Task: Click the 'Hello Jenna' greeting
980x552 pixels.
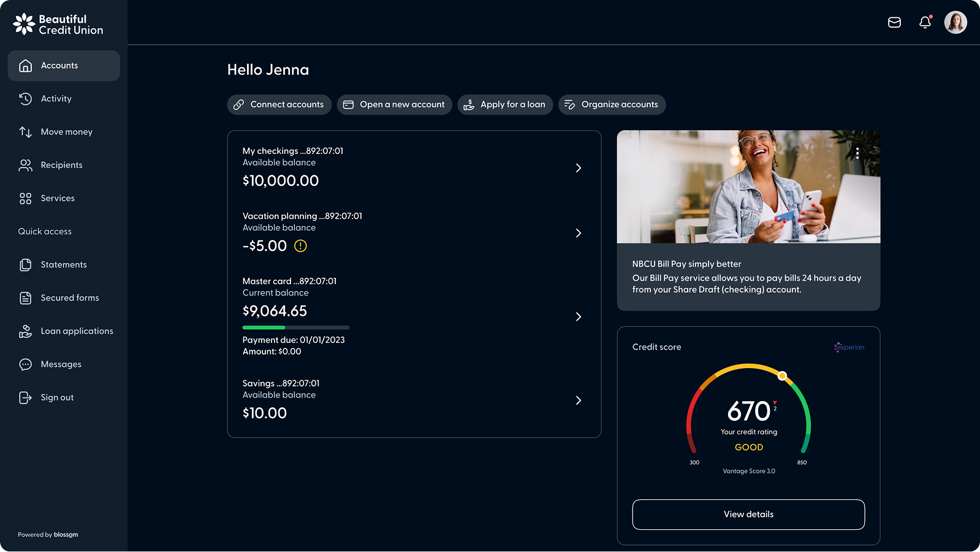Action: (268, 70)
